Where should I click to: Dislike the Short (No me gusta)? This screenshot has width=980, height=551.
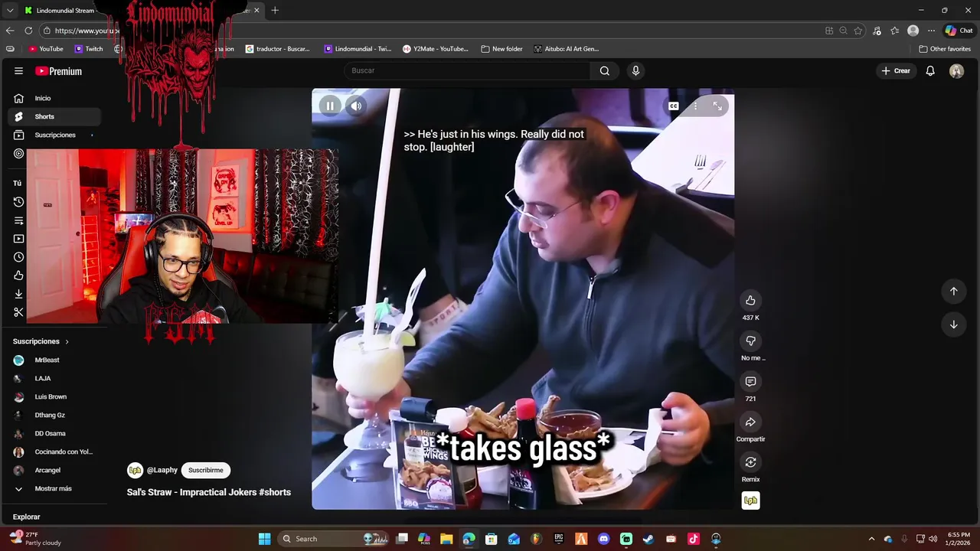click(x=750, y=341)
